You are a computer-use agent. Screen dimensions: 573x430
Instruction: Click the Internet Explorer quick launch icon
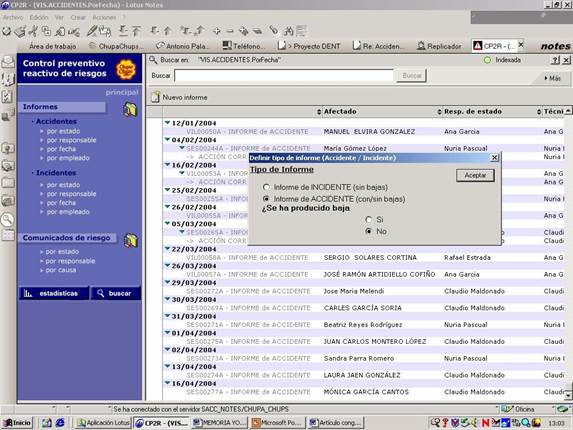click(60, 423)
